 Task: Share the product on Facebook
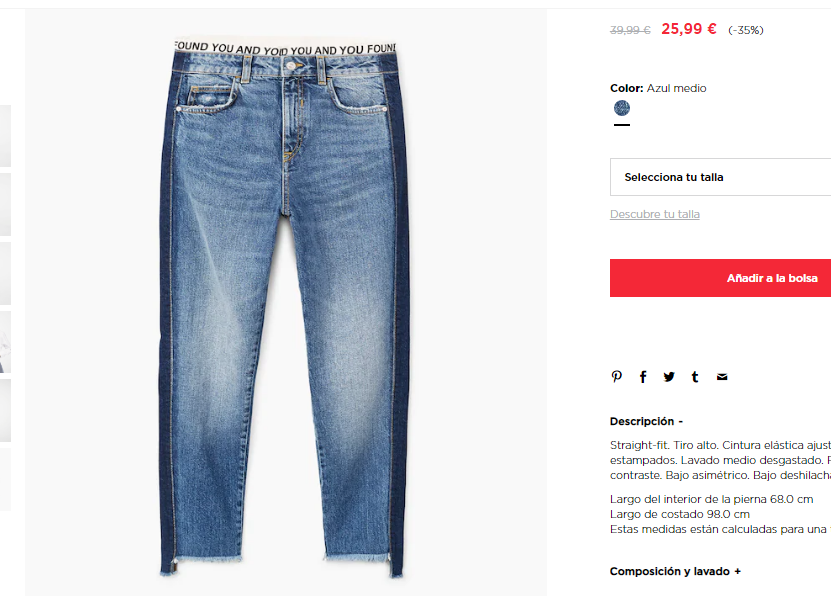[643, 377]
